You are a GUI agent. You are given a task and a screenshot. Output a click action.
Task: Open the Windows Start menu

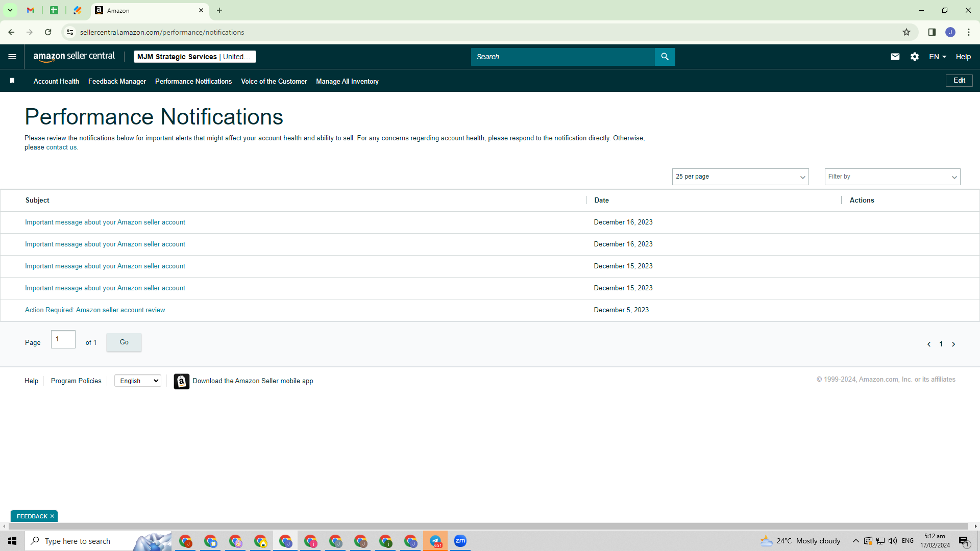click(12, 541)
